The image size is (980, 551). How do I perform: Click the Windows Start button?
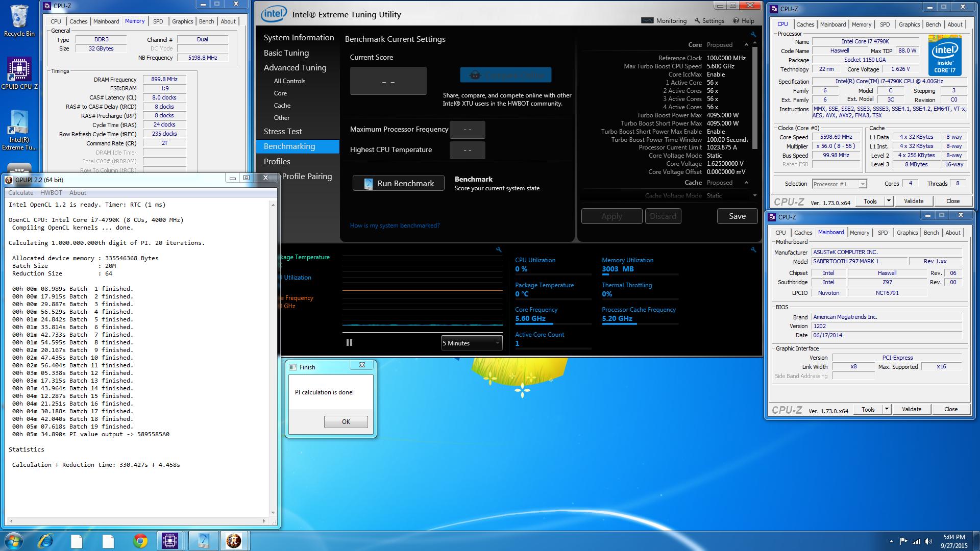14,541
